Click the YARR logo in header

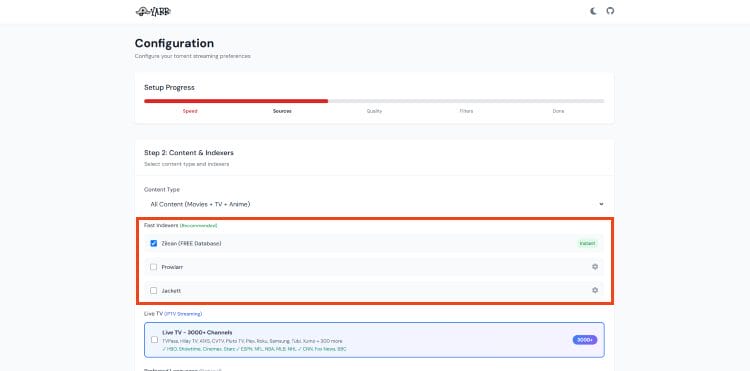click(153, 11)
